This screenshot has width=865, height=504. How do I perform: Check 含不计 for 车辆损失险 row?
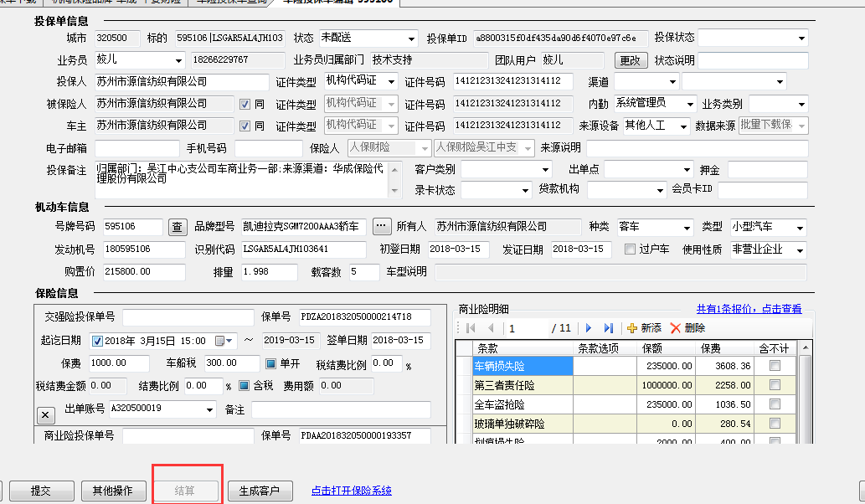[x=775, y=365]
